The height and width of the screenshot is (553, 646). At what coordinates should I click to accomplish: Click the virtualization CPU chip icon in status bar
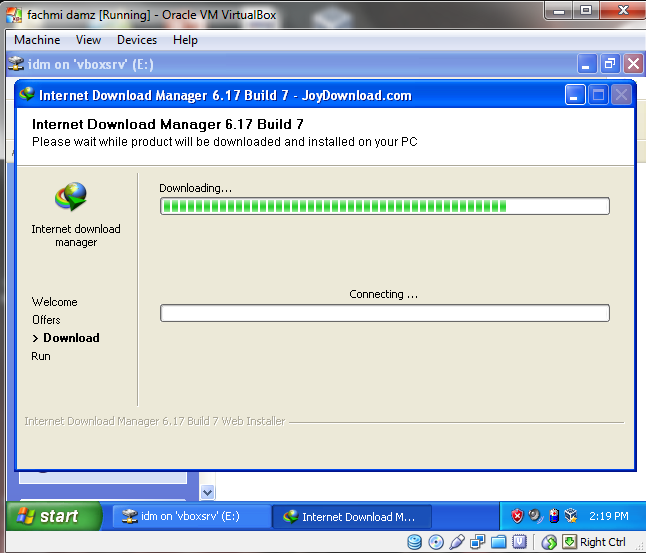tap(520, 542)
